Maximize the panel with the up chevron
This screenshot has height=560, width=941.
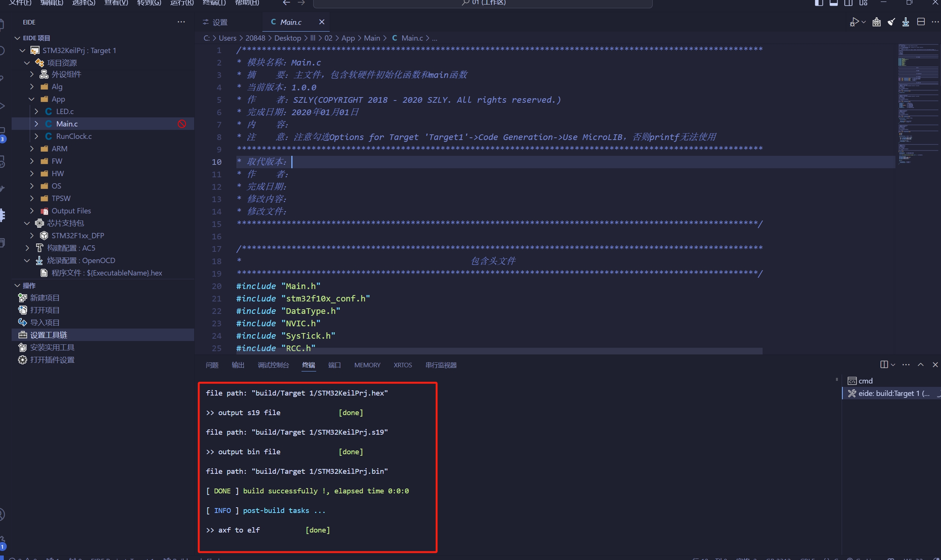click(x=921, y=365)
